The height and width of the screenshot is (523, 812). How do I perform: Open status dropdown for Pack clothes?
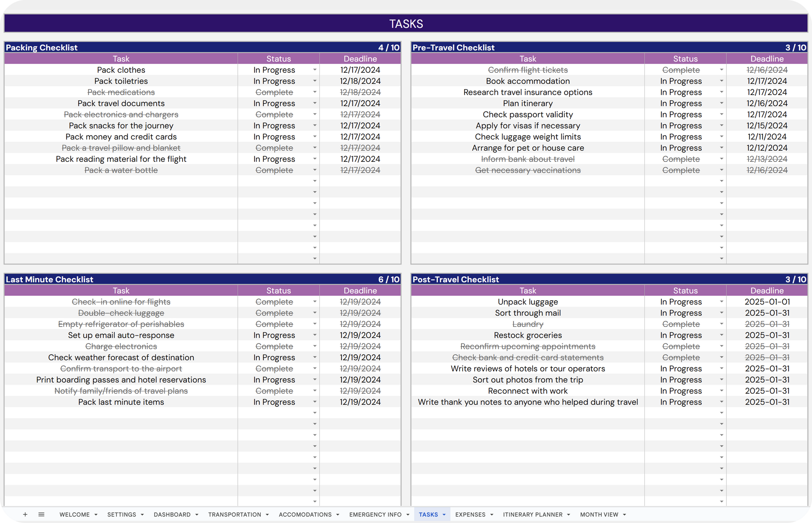click(315, 70)
